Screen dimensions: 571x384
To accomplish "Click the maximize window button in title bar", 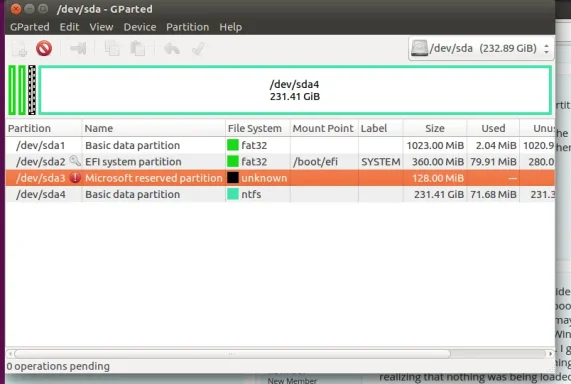I will (43, 8).
